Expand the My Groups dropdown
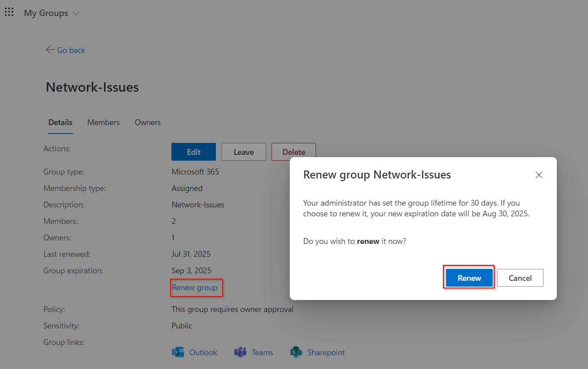Image resolution: width=588 pixels, height=369 pixels. [76, 13]
